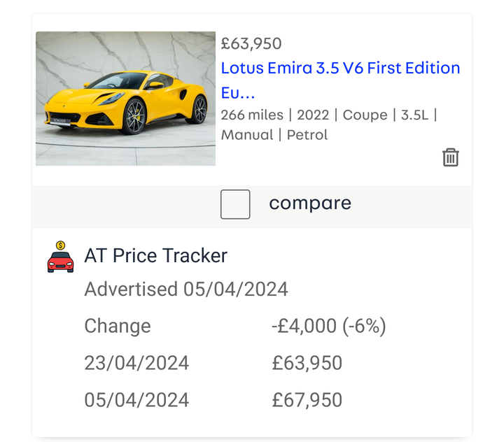Click the compare label text
This screenshot has width=504, height=442.
click(x=310, y=204)
